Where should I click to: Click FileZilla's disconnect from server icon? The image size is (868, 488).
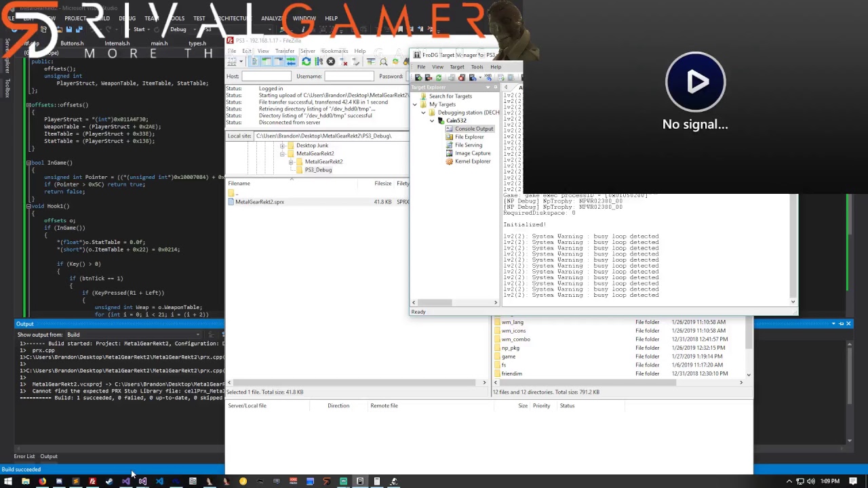344,62
